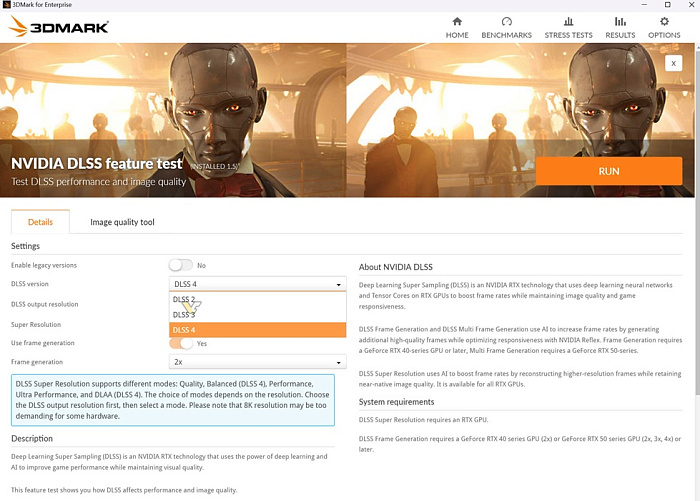
Task: Choose DLSS 3 from the list
Action: point(258,314)
